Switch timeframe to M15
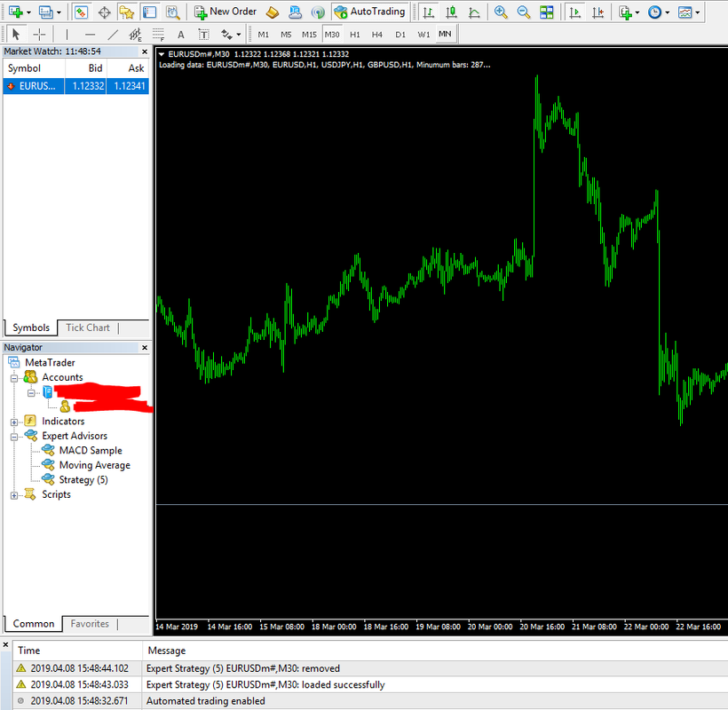728x710 pixels. coord(309,35)
